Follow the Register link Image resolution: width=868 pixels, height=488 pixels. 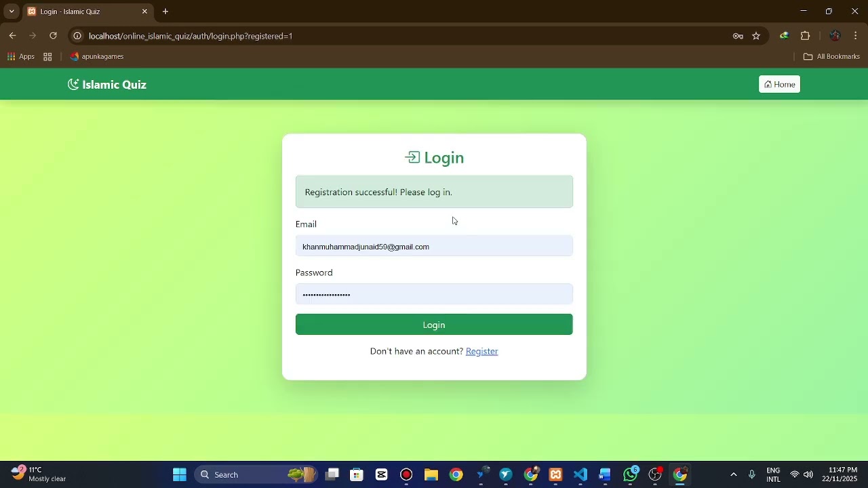482,351
